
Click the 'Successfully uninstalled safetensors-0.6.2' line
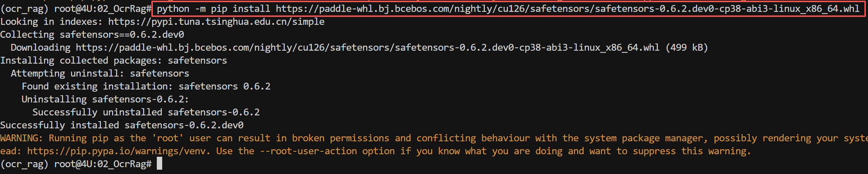(x=146, y=113)
